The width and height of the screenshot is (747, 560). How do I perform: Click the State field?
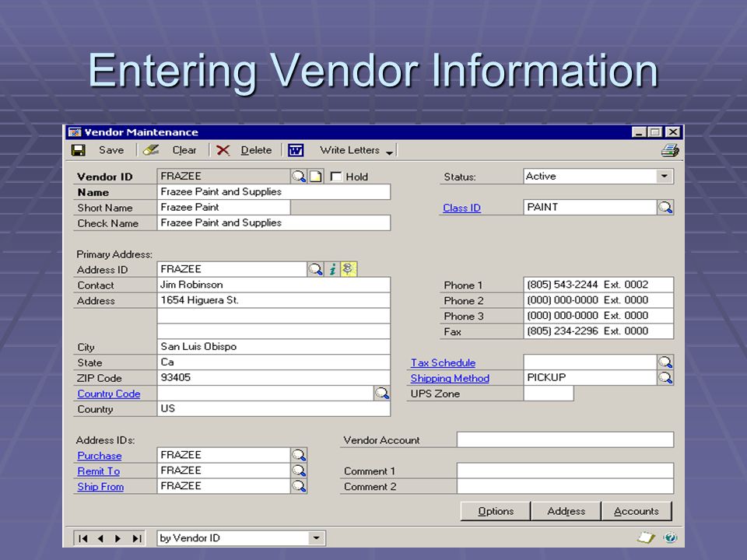(273, 362)
